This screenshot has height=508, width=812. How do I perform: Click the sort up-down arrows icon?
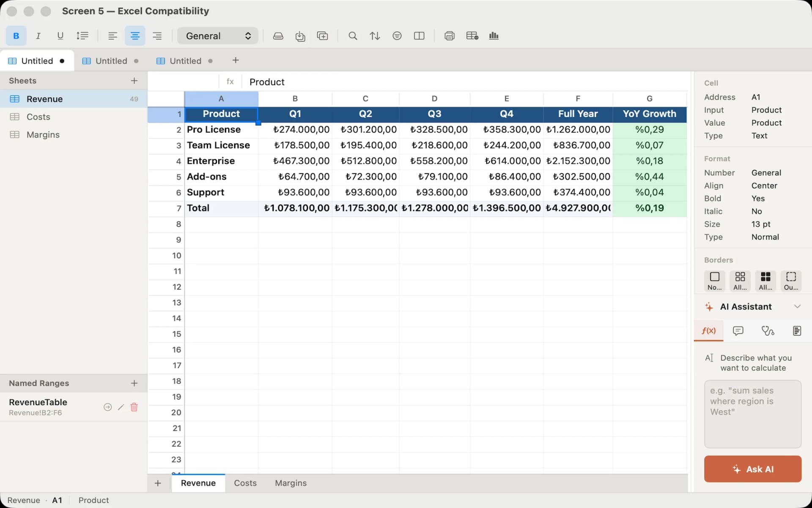click(x=375, y=36)
